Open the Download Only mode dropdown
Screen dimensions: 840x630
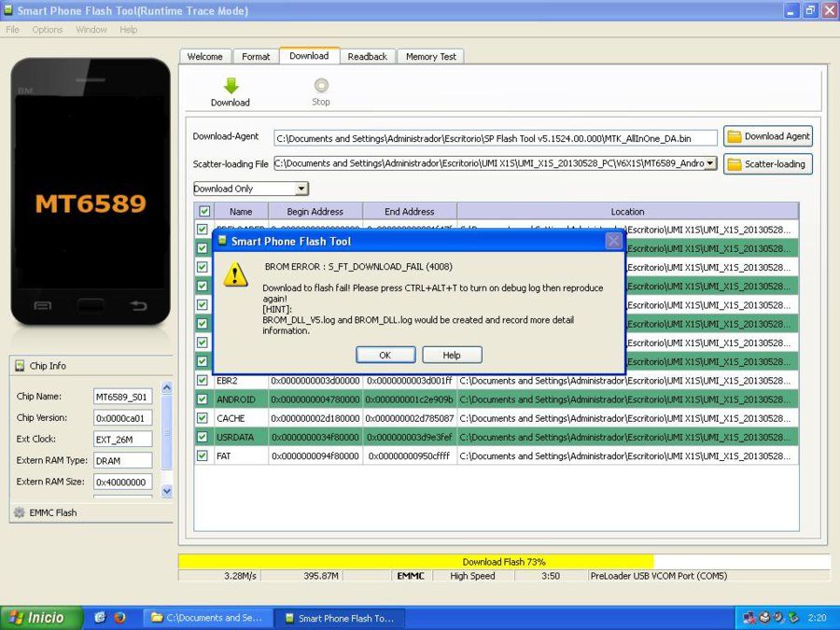301,189
